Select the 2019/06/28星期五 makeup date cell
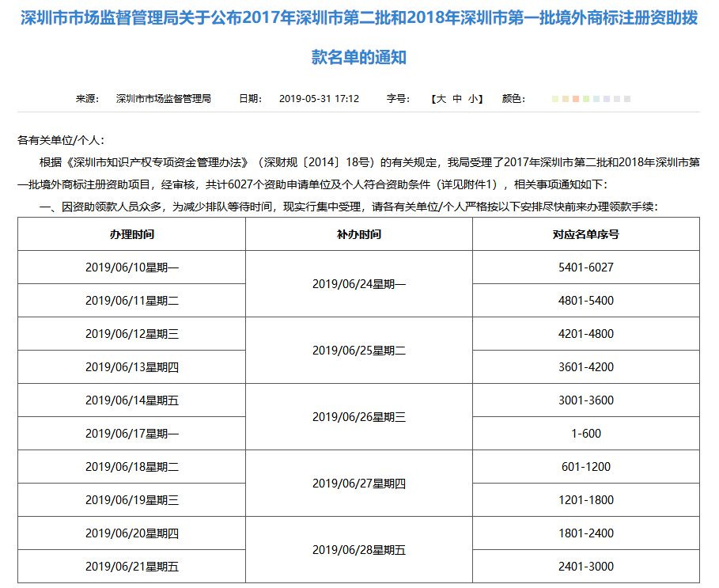The width and height of the screenshot is (719, 588). point(359,550)
